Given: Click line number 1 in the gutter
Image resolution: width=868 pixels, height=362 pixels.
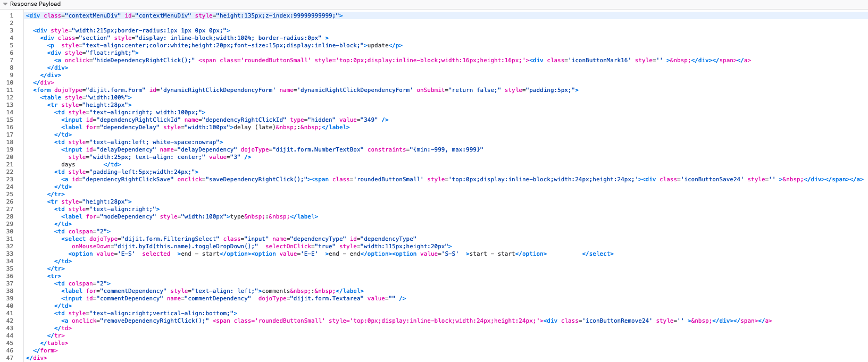Looking at the screenshot, I should (x=11, y=15).
